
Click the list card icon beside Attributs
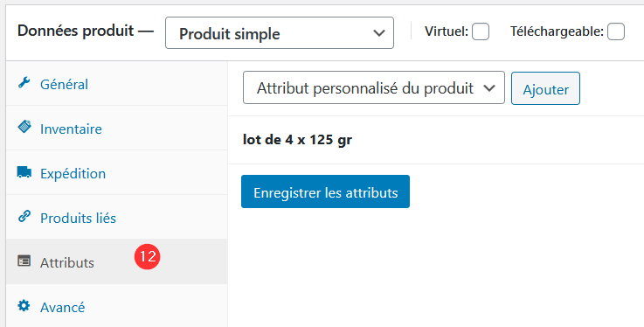pos(24,261)
